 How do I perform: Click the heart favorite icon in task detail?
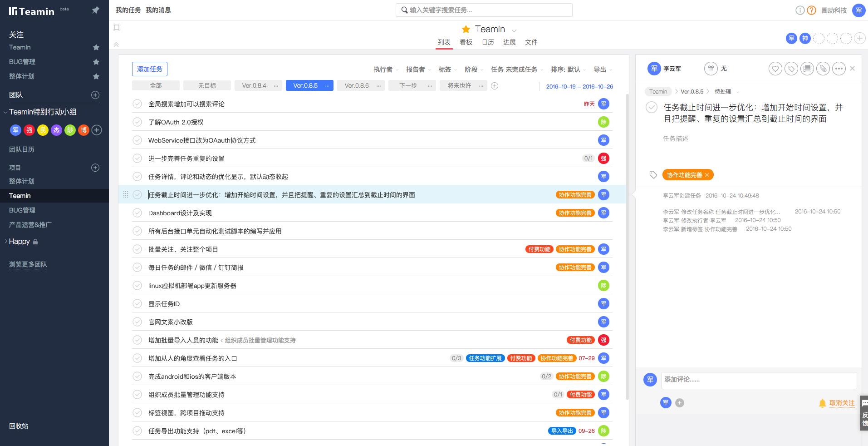click(x=775, y=69)
